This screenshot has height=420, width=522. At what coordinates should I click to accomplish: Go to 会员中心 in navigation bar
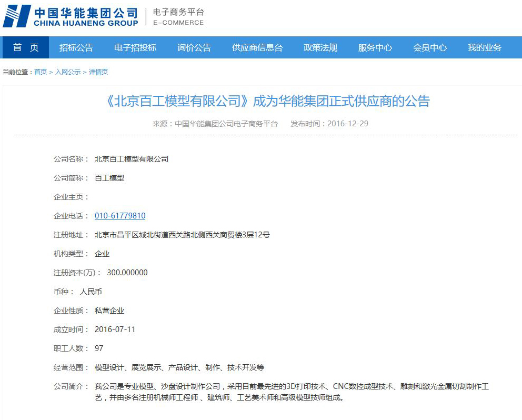point(430,47)
